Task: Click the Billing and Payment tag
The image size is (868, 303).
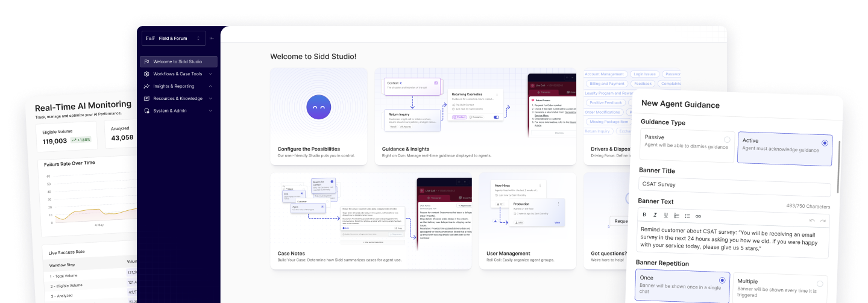Action: coord(606,84)
